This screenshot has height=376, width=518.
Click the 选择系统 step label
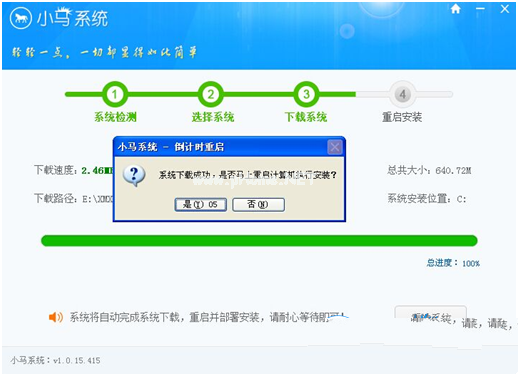[213, 117]
